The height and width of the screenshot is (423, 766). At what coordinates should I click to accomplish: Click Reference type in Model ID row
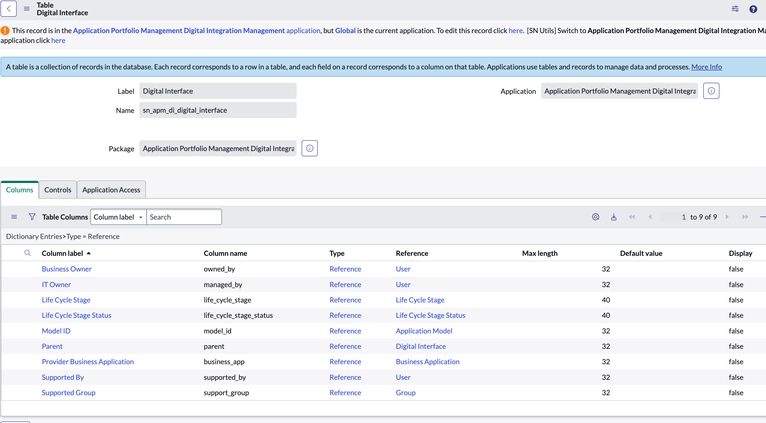345,331
